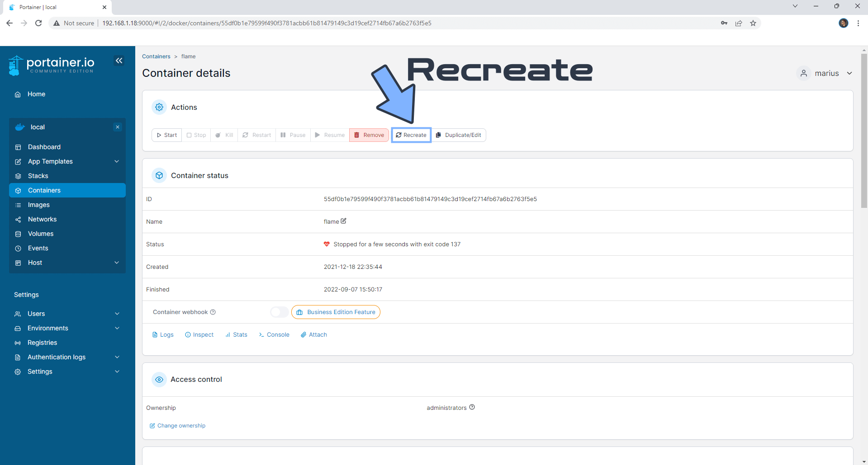Click the Actions gear icon
The image size is (868, 465).
(159, 107)
